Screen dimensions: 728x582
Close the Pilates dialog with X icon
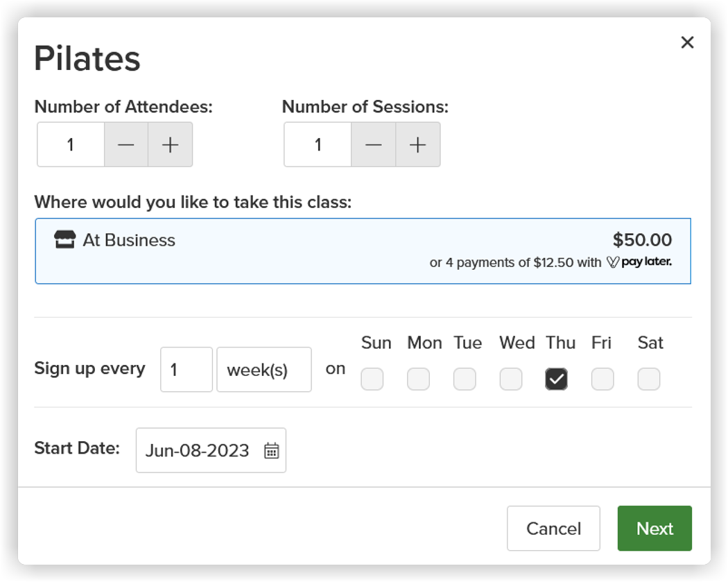point(687,42)
